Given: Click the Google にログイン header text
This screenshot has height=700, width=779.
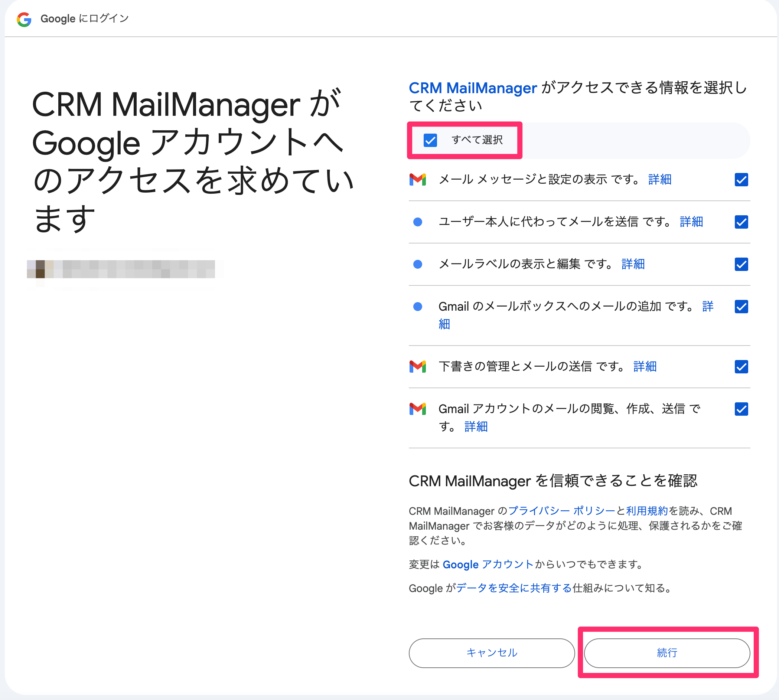Looking at the screenshot, I should (85, 19).
